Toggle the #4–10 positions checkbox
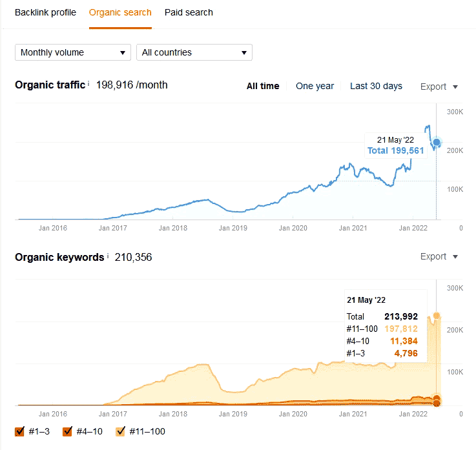Screen dimensions: 476x450 click(68, 431)
